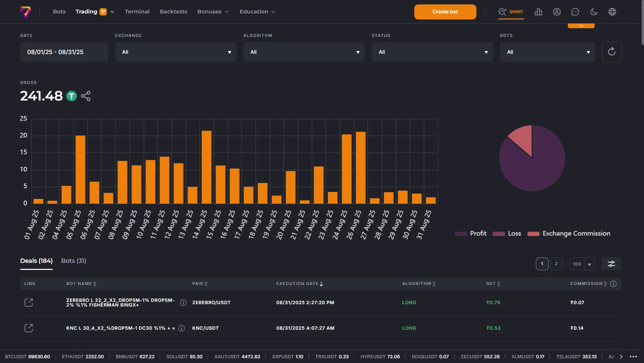Click the refresh icon beside Bots filter
Screen dimensions: 644x363
(611, 52)
